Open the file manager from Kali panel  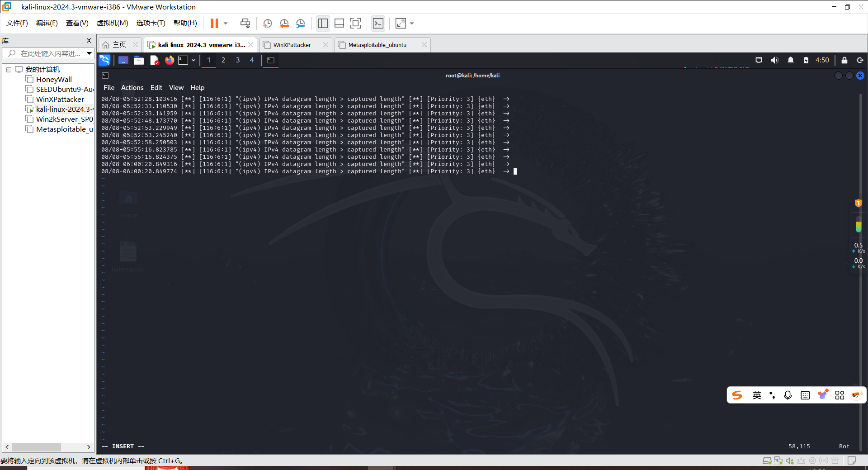point(139,60)
